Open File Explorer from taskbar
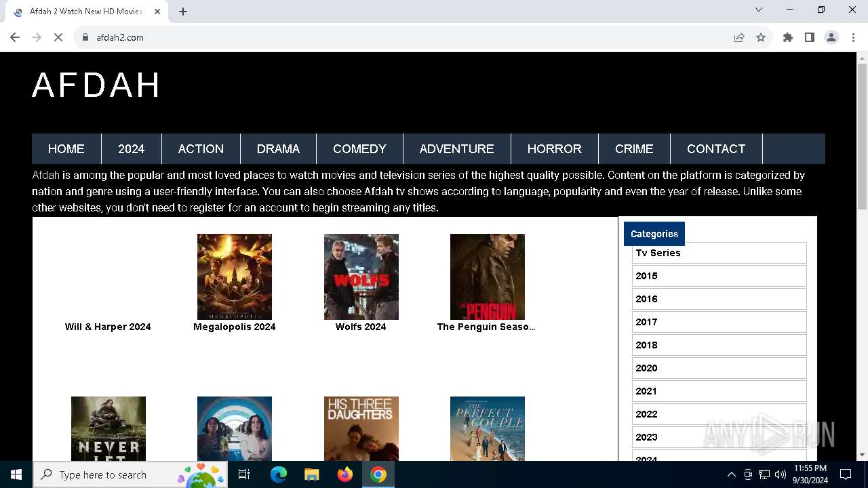Image resolution: width=868 pixels, height=488 pixels. click(x=312, y=474)
